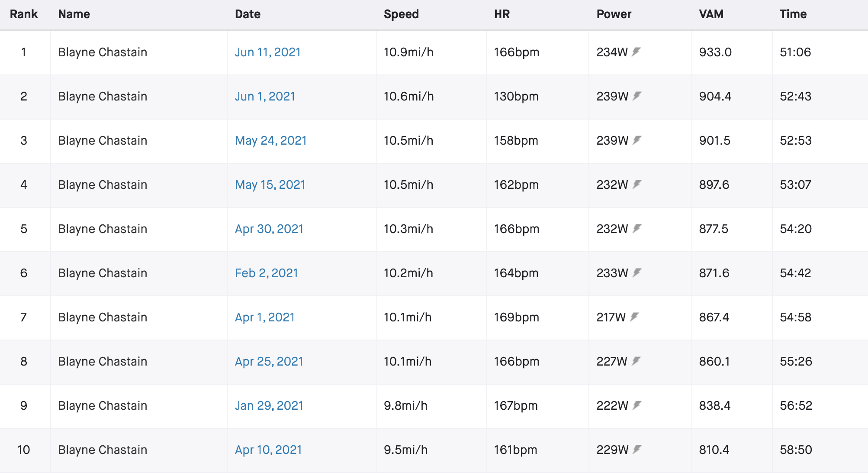
Task: Click the power meter icon in rank 10 row
Action: coord(637,450)
